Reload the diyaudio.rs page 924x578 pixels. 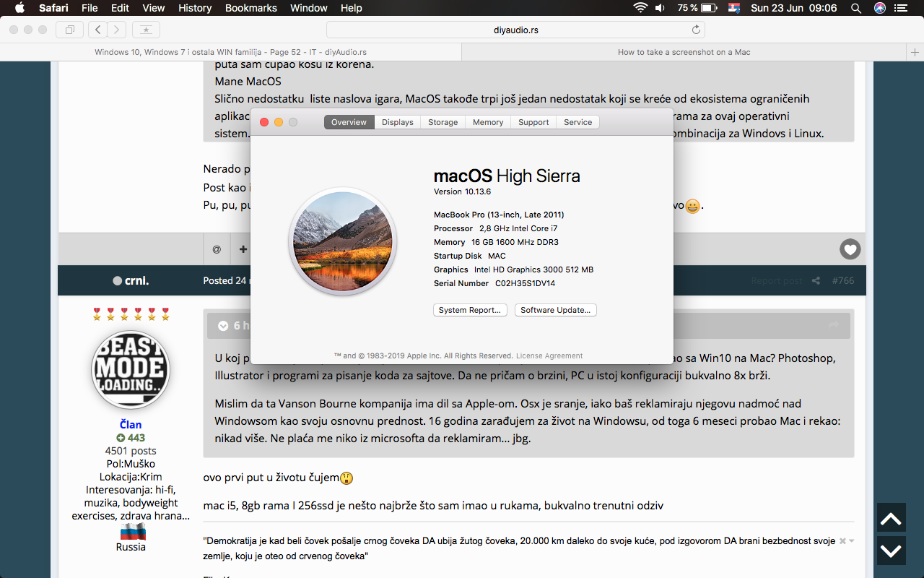click(696, 30)
